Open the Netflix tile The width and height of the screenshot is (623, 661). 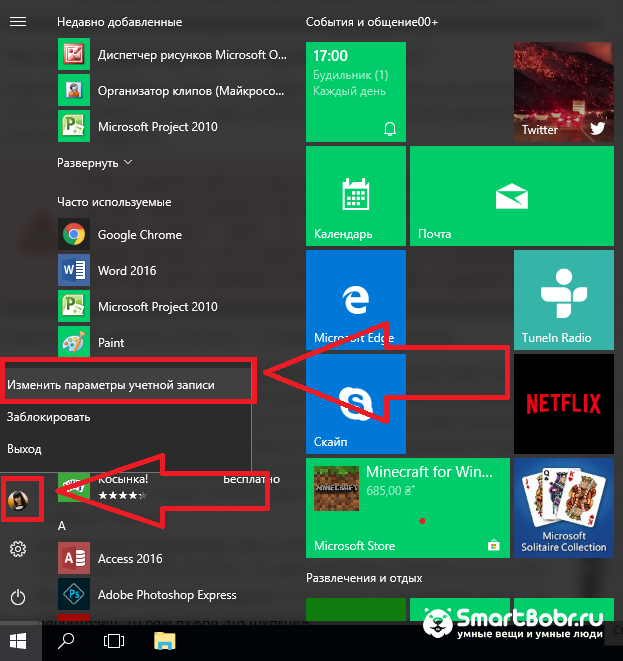tap(564, 404)
